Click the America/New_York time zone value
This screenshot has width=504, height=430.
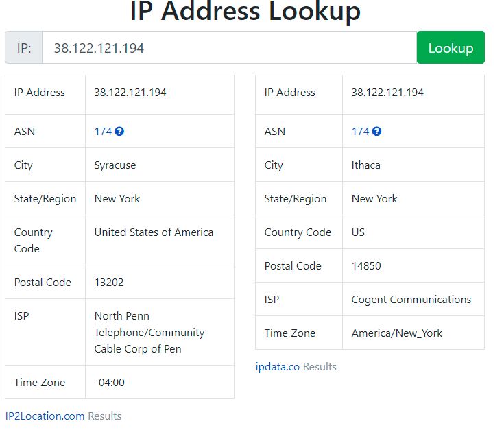(x=397, y=333)
